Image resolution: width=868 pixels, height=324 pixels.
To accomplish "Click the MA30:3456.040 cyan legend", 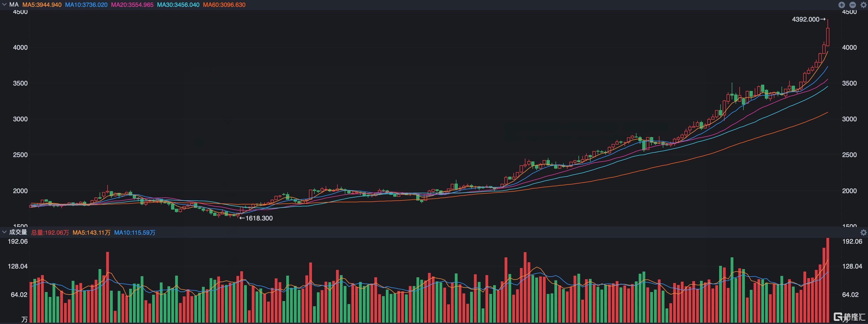I will click(178, 5).
